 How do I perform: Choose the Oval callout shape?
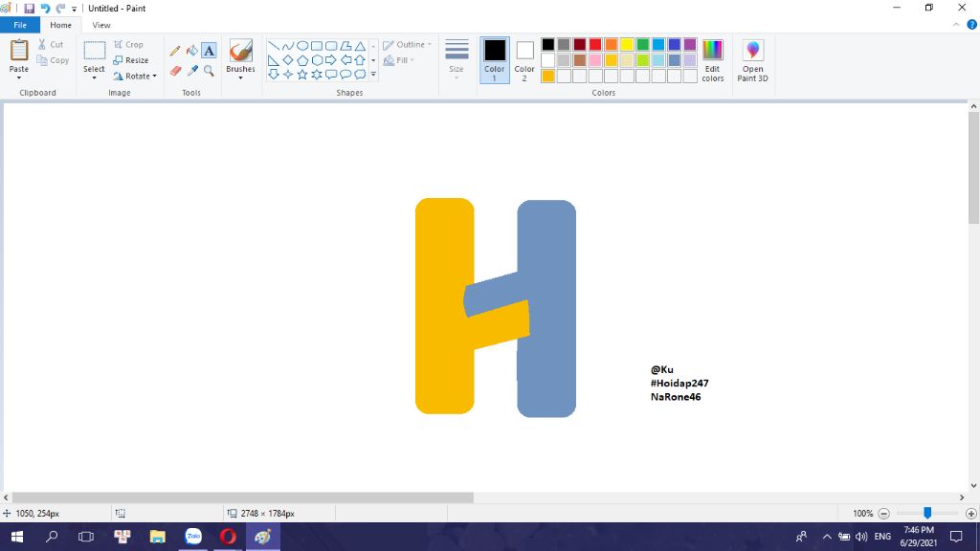345,75
